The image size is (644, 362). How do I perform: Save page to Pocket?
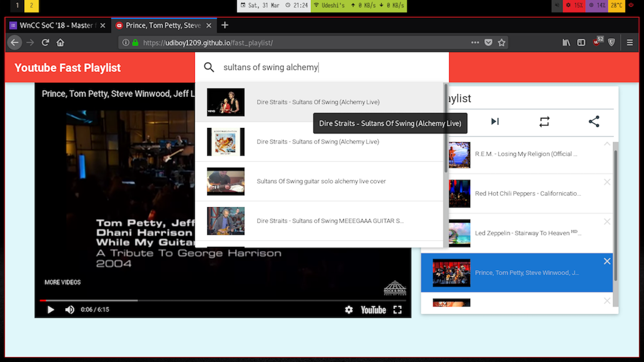[x=488, y=43]
